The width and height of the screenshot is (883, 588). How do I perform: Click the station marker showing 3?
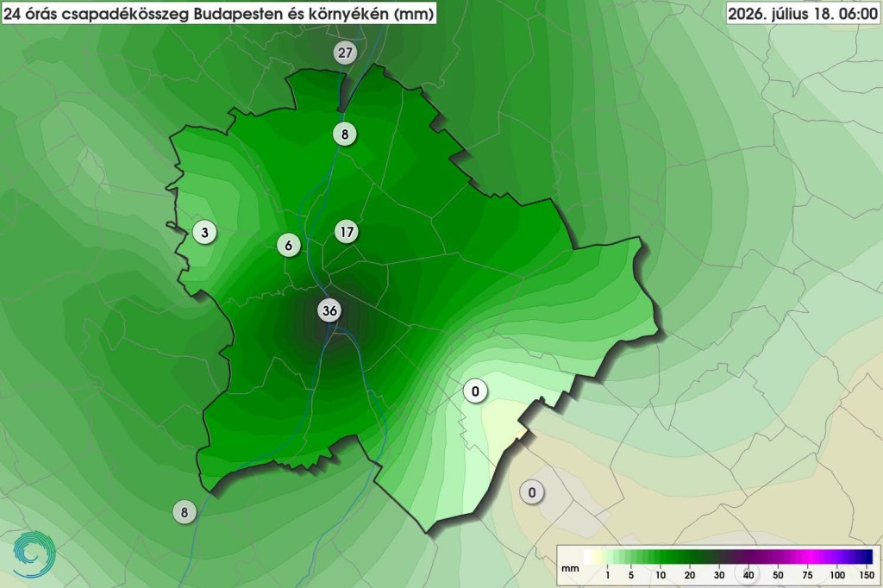coord(204,232)
